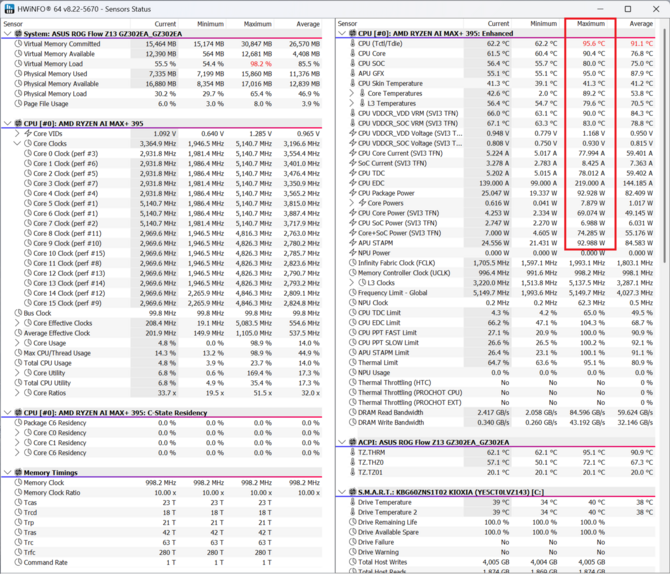The width and height of the screenshot is (670, 574).
Task: Click the lightning icon beside APU STAPM
Action: [353, 243]
